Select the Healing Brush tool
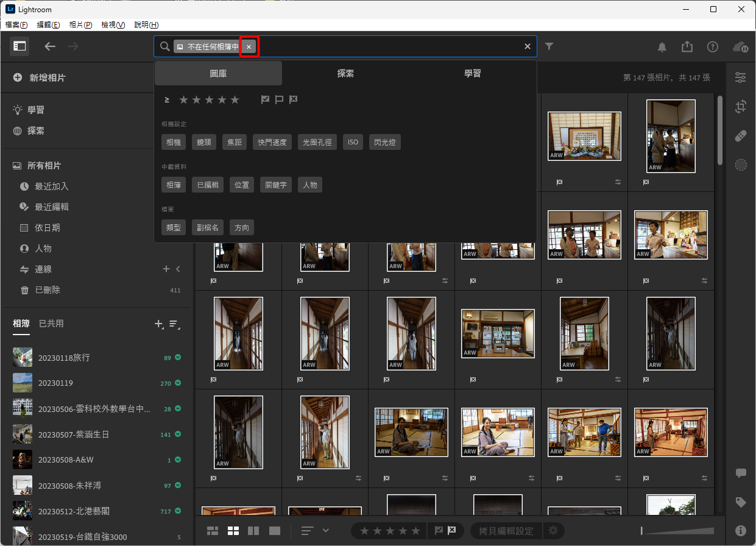Screen dimensions: 756x546 (740, 136)
